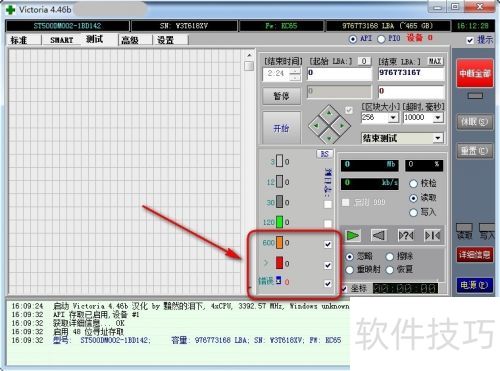Toggle the checkbox beside the 600 block row
Viewport: 500px width, 371px height.
tap(328, 244)
